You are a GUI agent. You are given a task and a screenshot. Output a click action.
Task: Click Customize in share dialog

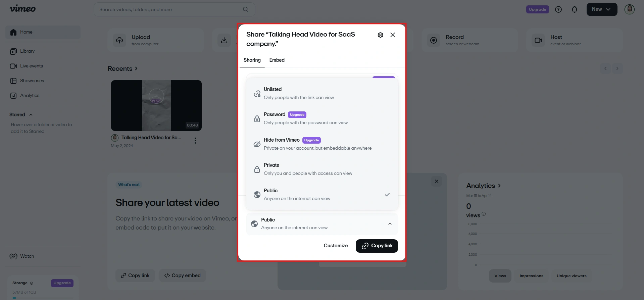click(x=336, y=246)
